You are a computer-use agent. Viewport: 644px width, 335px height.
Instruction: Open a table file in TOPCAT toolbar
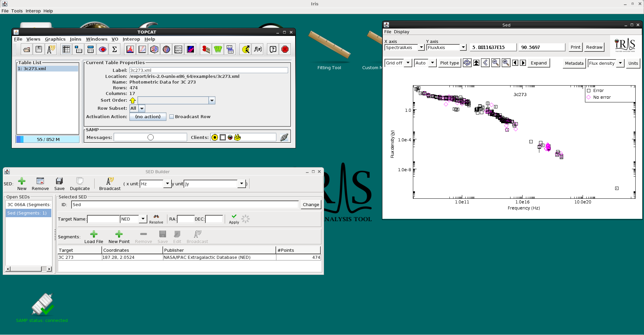click(26, 49)
